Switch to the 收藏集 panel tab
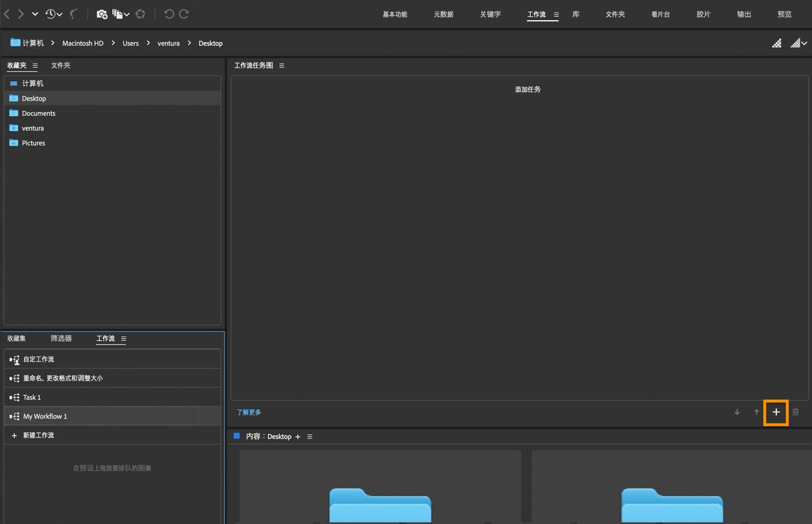812x524 pixels. point(16,339)
